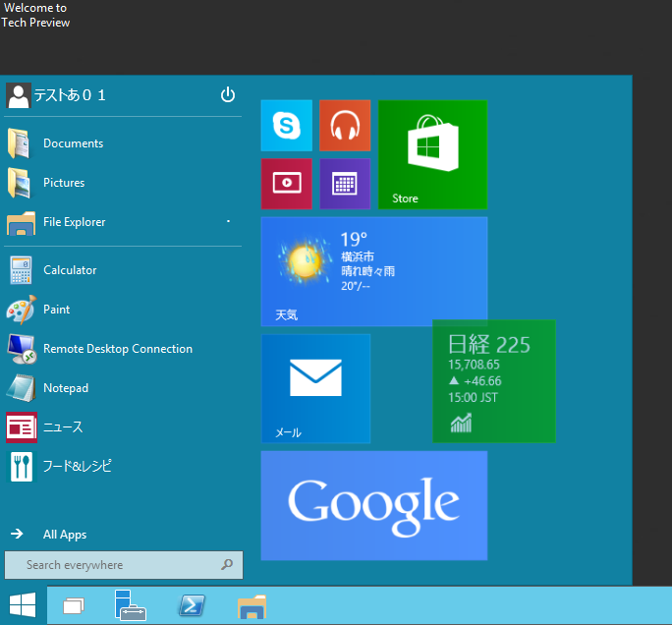Image resolution: width=672 pixels, height=625 pixels.
Task: Open the Calendar tile
Action: coord(345,184)
